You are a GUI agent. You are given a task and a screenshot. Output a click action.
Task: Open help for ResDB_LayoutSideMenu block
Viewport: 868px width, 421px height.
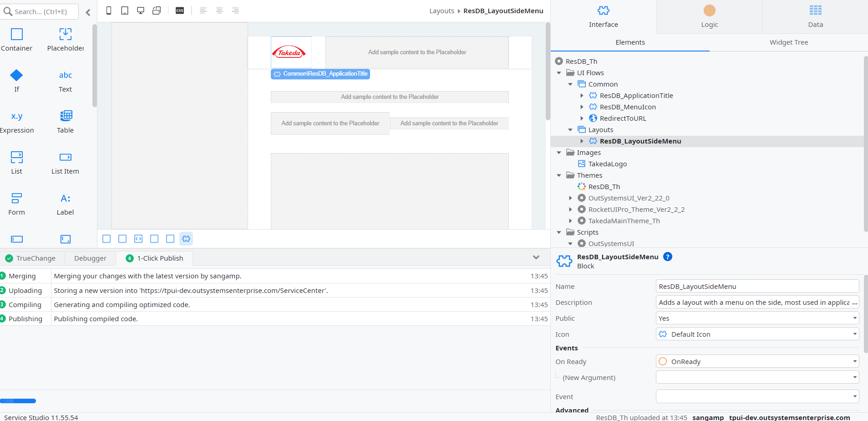667,257
